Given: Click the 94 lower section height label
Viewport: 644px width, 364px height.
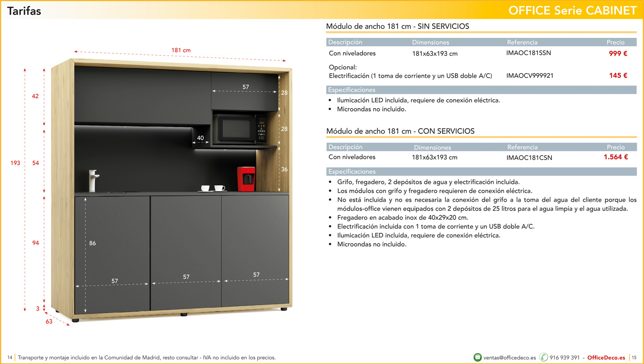Looking at the screenshot, I should tap(35, 243).
